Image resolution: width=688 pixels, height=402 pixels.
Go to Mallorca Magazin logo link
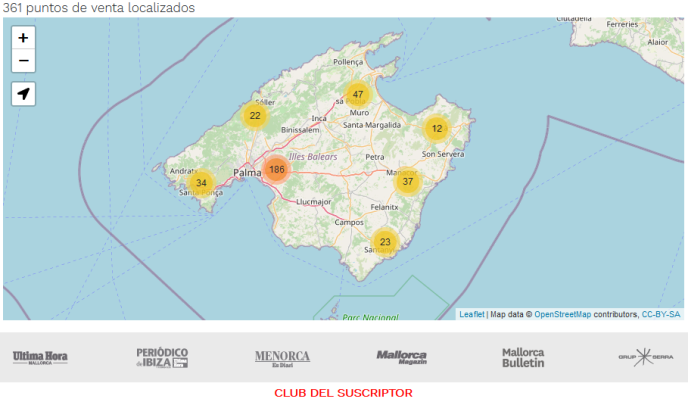[x=402, y=357]
